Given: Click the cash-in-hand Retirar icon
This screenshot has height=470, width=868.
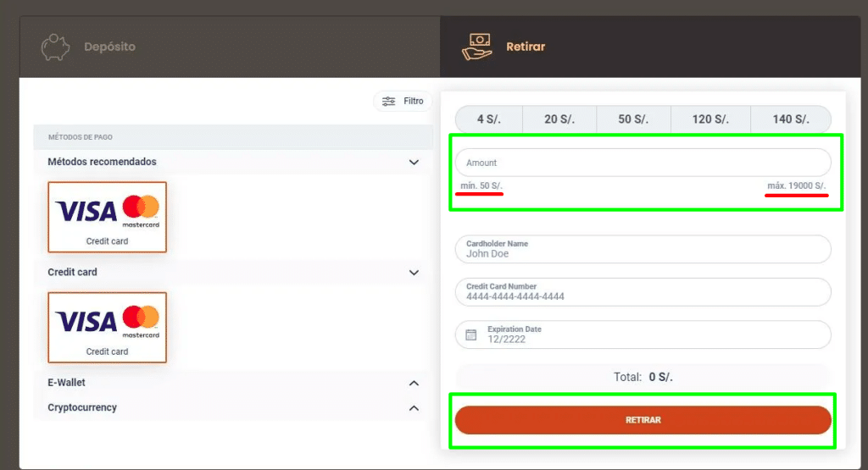Looking at the screenshot, I should pyautogui.click(x=477, y=47).
